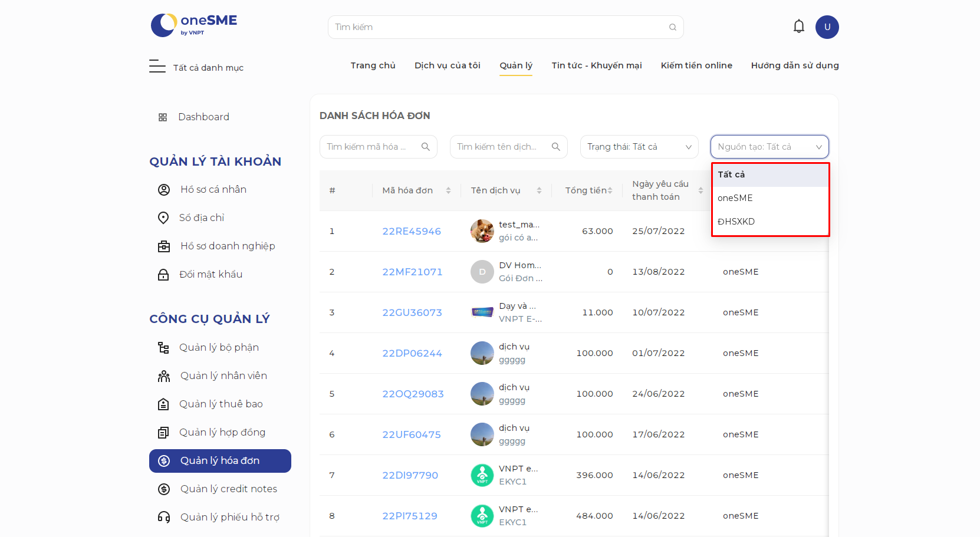
Task: Click the magnifier in service name search
Action: 556,147
